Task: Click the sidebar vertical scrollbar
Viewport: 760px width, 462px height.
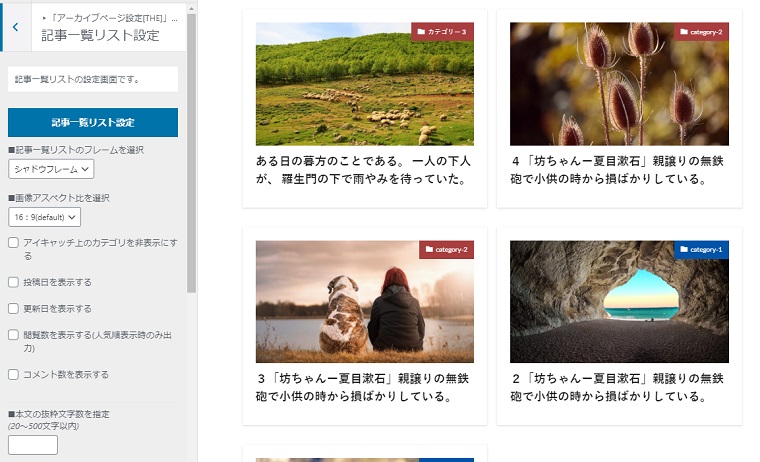Action: click(191, 153)
